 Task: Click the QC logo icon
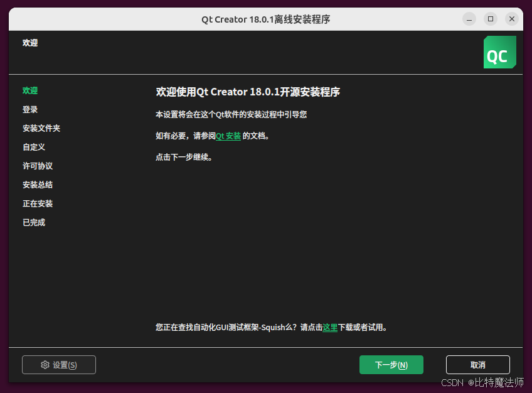point(499,53)
